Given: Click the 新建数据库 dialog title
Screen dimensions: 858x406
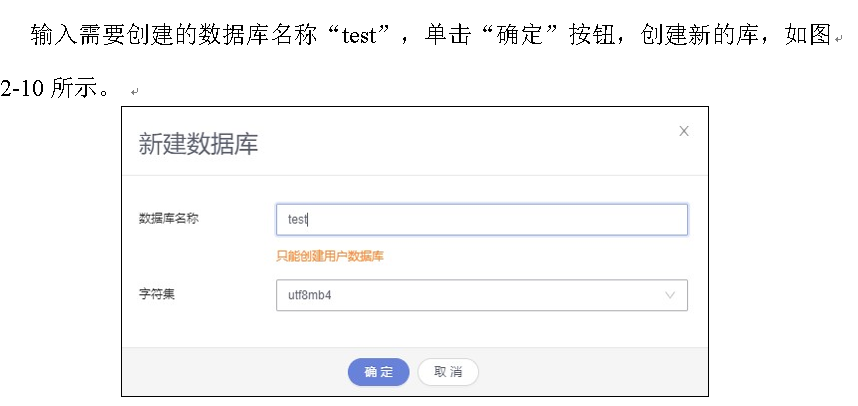Looking at the screenshot, I should coord(197,144).
